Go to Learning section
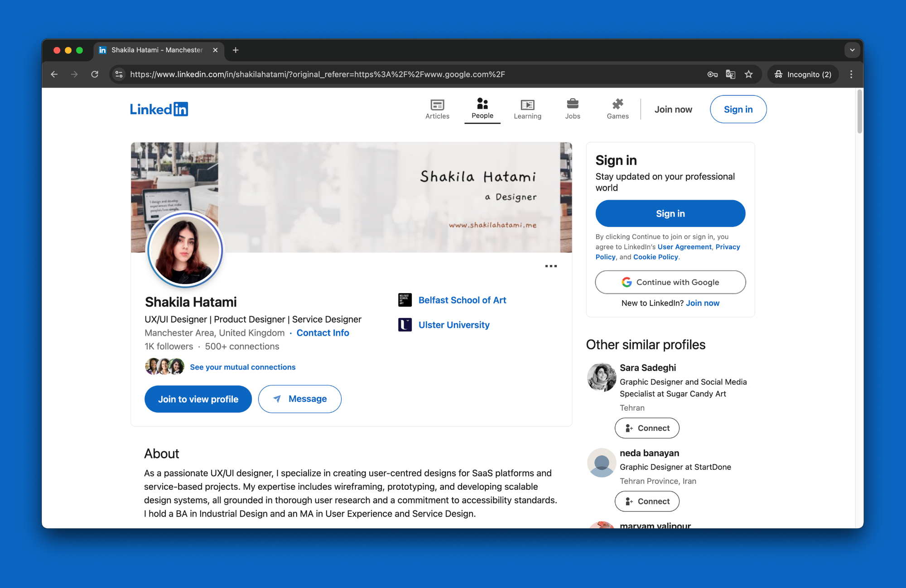906x588 pixels. pos(527,109)
